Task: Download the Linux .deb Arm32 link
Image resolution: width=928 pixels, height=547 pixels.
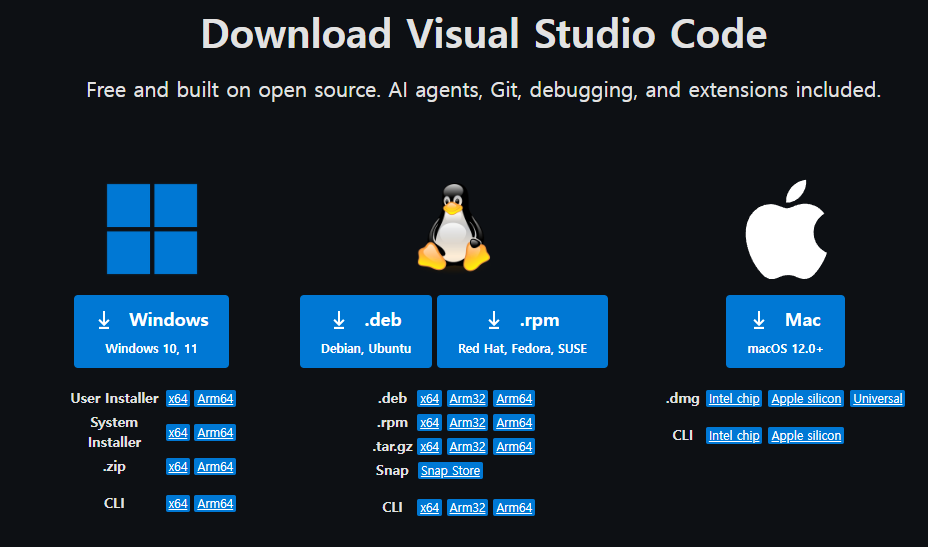Action: 467,398
